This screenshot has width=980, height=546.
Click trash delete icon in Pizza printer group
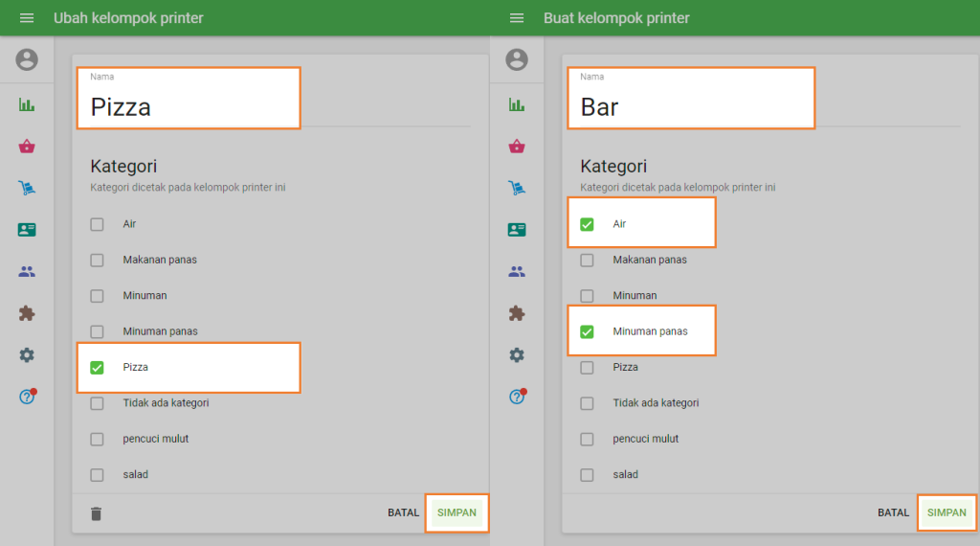pos(96,513)
